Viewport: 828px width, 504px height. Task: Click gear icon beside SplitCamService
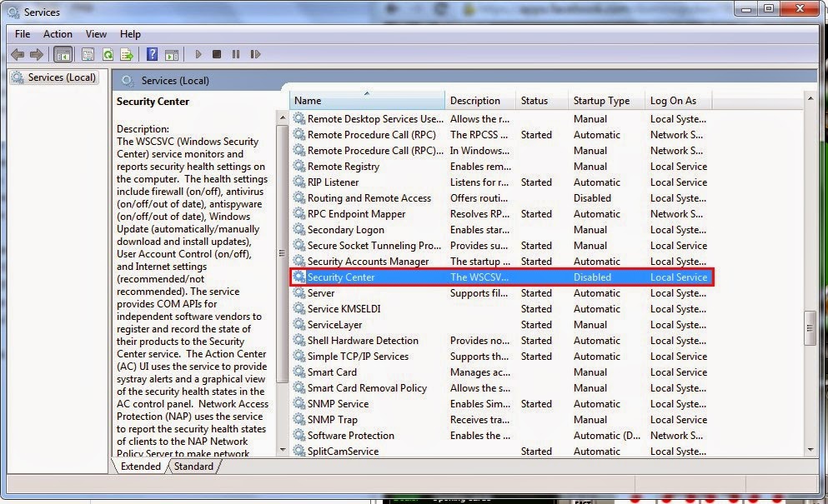299,451
